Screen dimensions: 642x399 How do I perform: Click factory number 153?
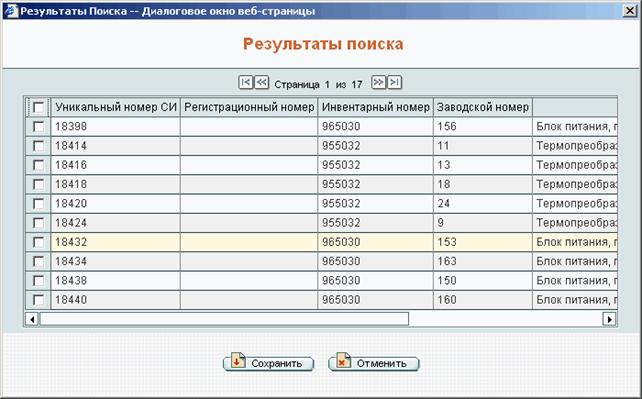tap(483, 242)
